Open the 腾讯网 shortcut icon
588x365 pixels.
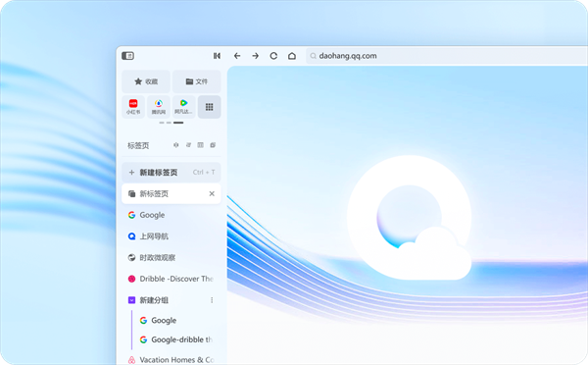pyautogui.click(x=159, y=107)
